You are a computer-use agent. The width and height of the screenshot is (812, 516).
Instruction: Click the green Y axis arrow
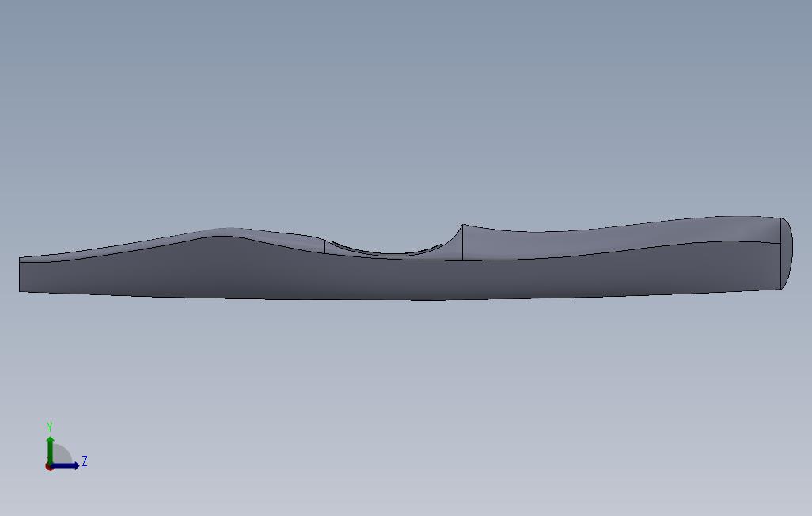pos(50,450)
